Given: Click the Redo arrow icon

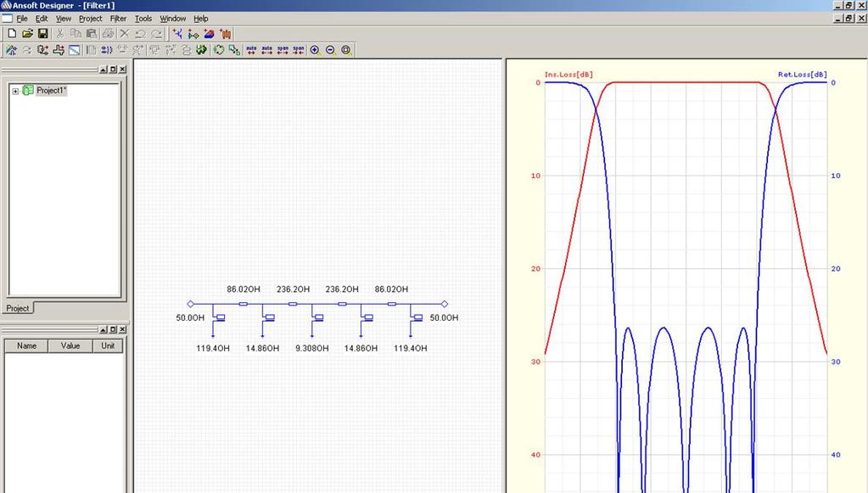Looking at the screenshot, I should pos(157,34).
